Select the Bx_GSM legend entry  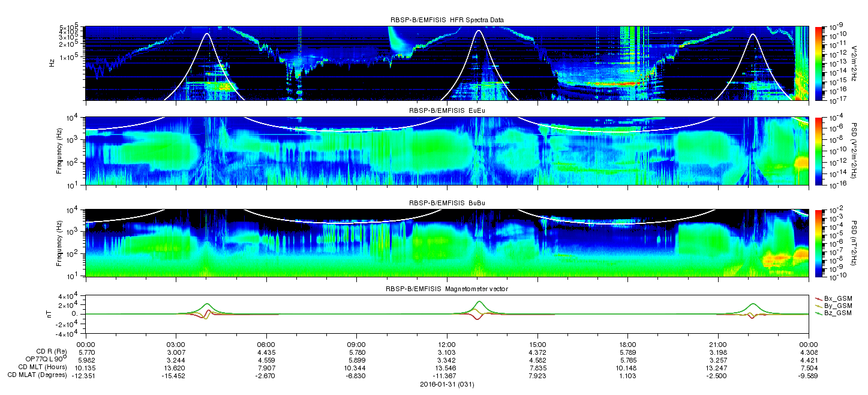[834, 298]
